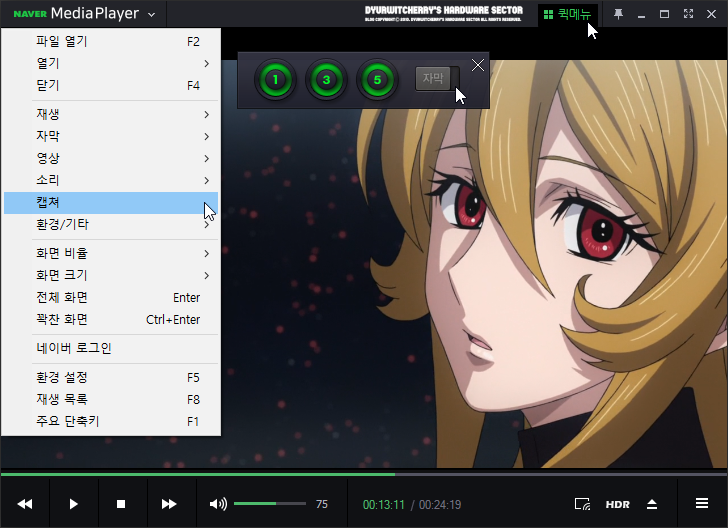Image resolution: width=728 pixels, height=528 pixels.
Task: Select 파일 열기 menu item
Action: 111,41
